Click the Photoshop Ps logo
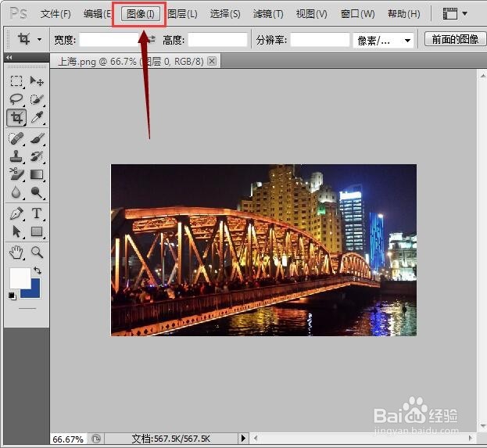 pos(19,13)
